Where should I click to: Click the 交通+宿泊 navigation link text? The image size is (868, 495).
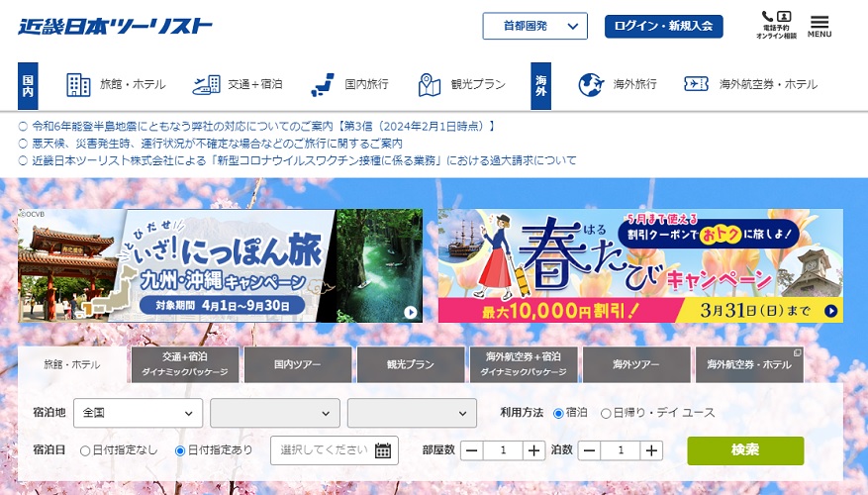pyautogui.click(x=255, y=84)
